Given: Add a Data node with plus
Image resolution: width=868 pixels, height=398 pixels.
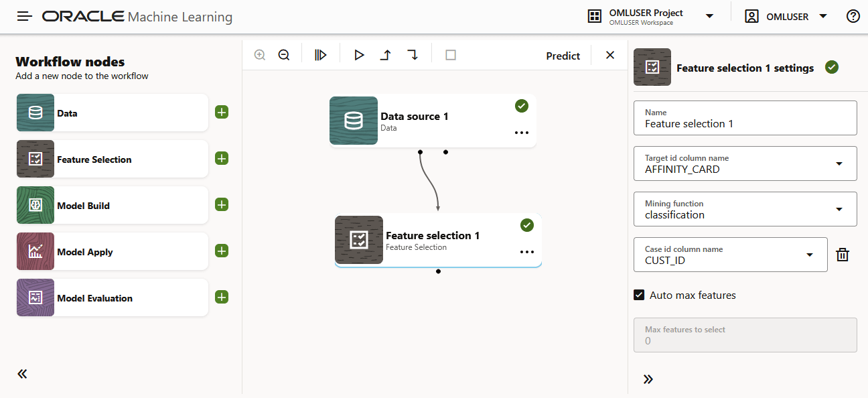Looking at the screenshot, I should point(222,112).
